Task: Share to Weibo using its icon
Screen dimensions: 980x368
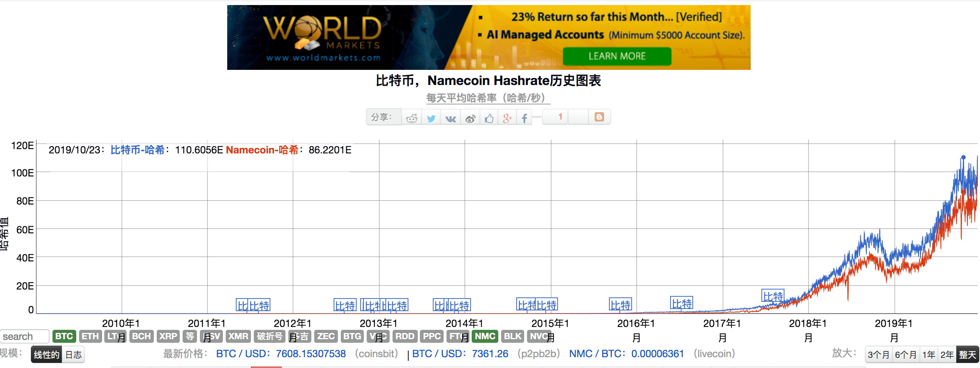Action: click(x=470, y=118)
